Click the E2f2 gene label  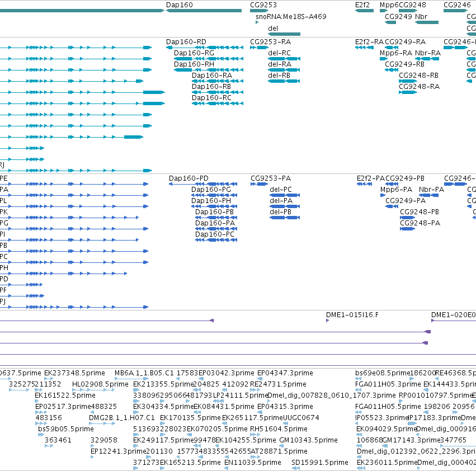pyautogui.click(x=362, y=5)
